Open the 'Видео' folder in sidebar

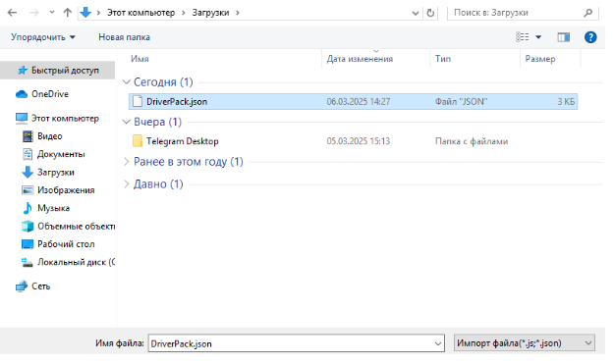(x=50, y=136)
